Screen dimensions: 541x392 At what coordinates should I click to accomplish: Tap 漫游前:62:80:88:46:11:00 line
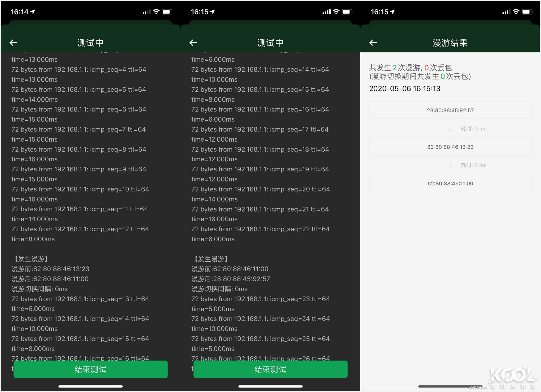(x=230, y=269)
